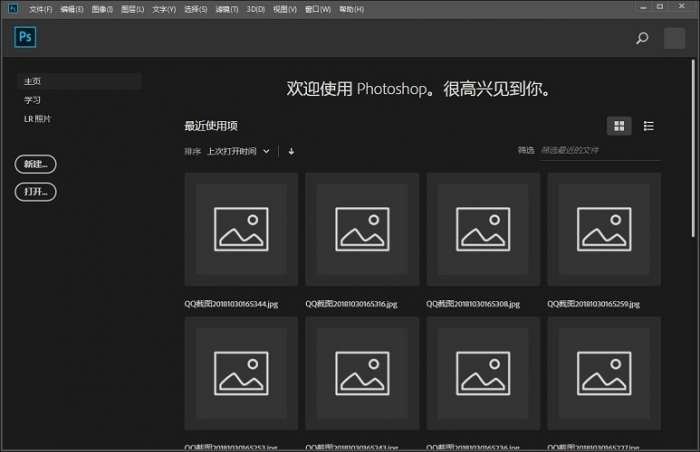Image resolution: width=700 pixels, height=452 pixels.
Task: Click file name QQ截图20181030165259.jpg
Action: [x=593, y=304]
